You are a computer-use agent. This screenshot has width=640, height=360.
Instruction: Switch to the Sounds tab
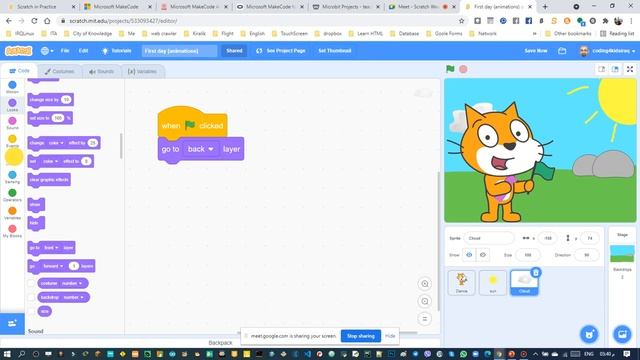coord(101,71)
